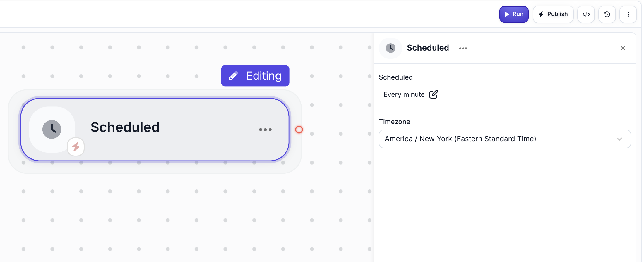Click the red output connector on Scheduled node

click(x=299, y=130)
